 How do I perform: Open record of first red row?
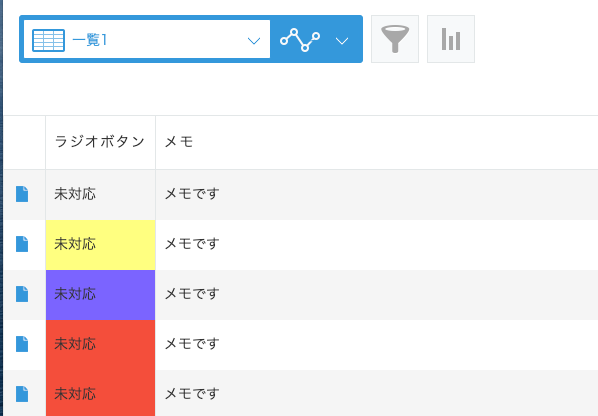tap(22, 344)
